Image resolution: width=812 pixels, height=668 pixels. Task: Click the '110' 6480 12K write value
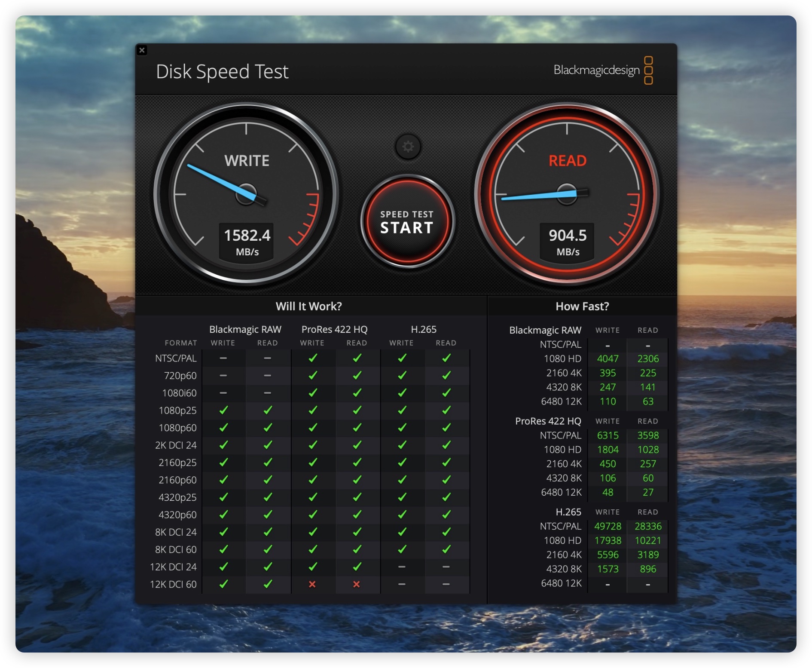607,401
